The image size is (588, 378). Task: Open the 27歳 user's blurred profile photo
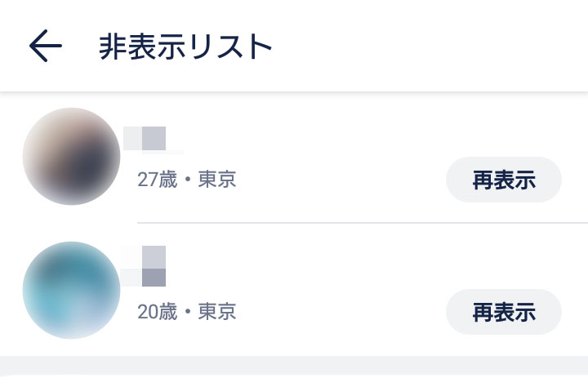[71, 157]
